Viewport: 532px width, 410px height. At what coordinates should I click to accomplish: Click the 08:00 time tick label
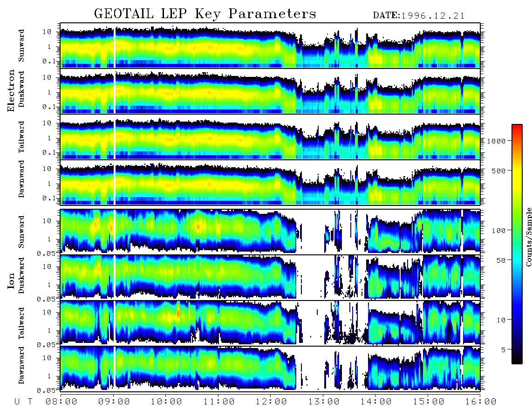pyautogui.click(x=61, y=402)
